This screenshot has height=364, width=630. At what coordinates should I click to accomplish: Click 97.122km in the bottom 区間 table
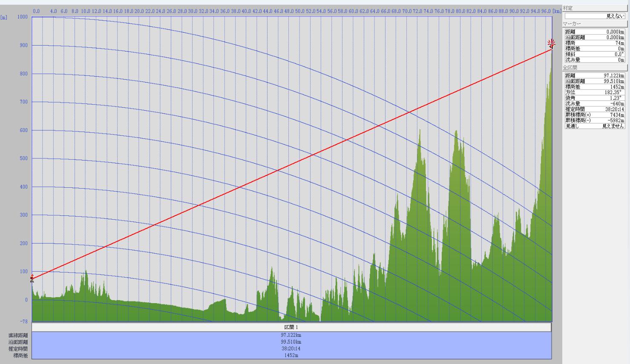(291, 335)
